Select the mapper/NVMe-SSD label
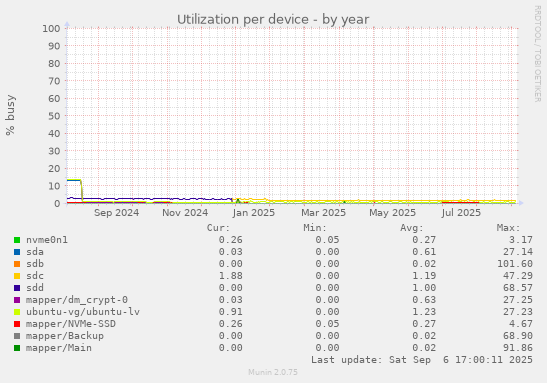 tap(71, 324)
